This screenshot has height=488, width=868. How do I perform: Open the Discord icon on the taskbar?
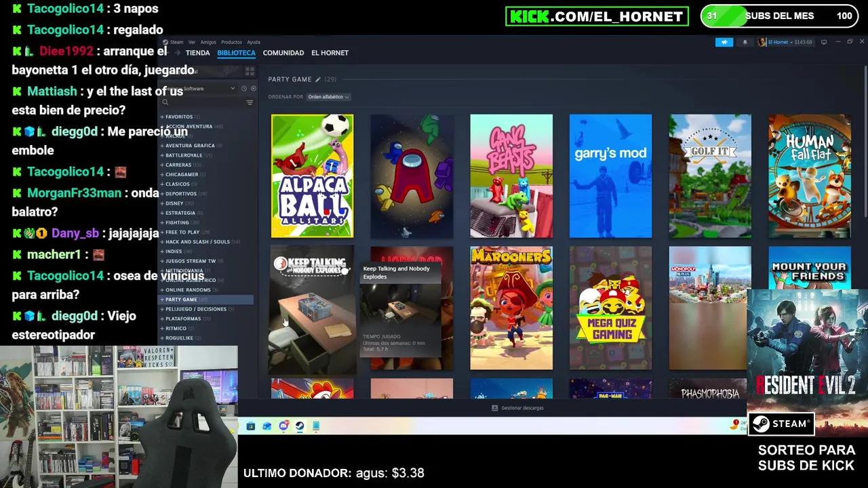(x=283, y=426)
